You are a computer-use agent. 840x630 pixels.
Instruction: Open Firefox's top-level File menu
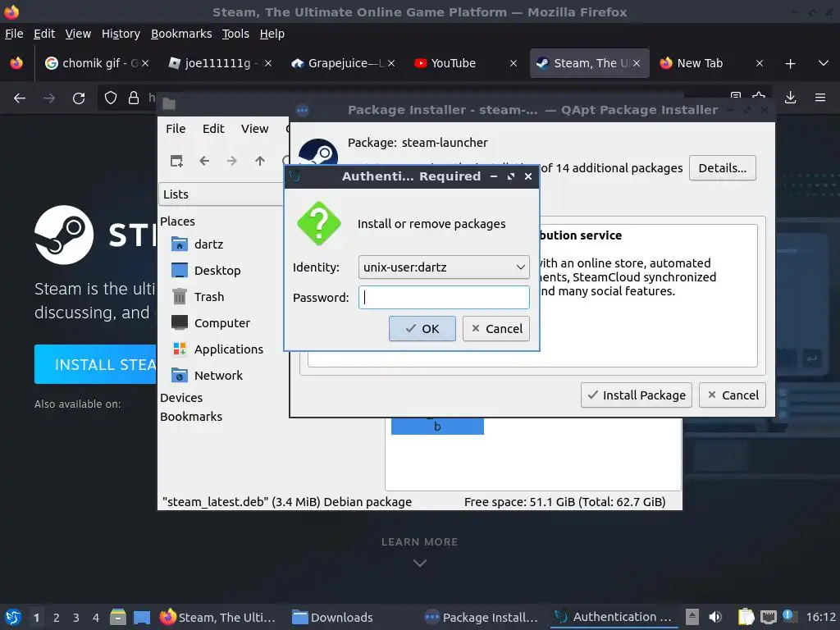[14, 34]
